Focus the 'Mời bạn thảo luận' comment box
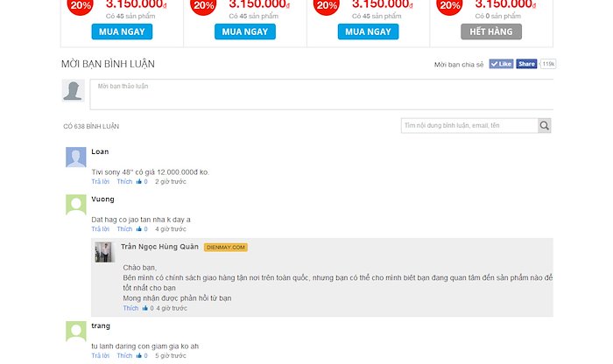The image size is (613, 364). 321,94
